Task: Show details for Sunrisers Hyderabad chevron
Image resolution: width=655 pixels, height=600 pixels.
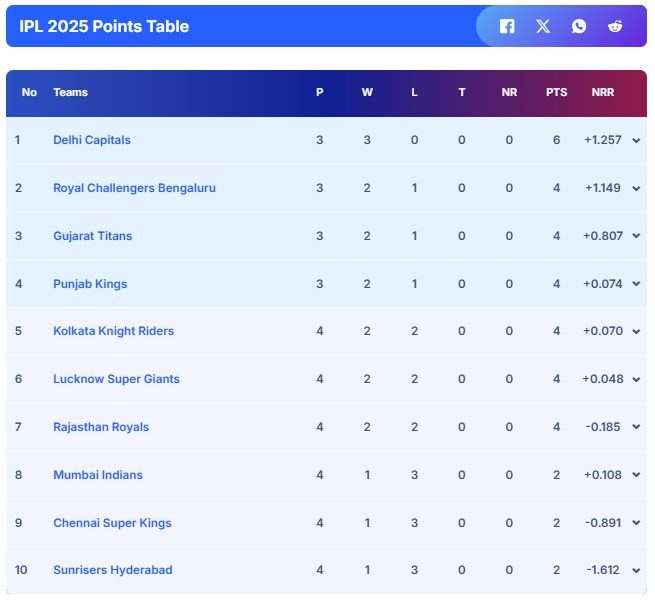Action: pos(636,571)
